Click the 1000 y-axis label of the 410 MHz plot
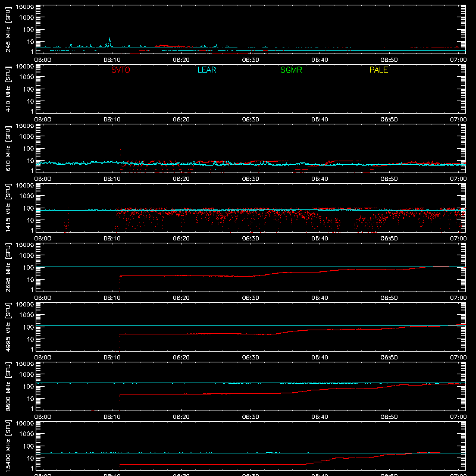The width and height of the screenshot is (476, 476). pyautogui.click(x=27, y=77)
